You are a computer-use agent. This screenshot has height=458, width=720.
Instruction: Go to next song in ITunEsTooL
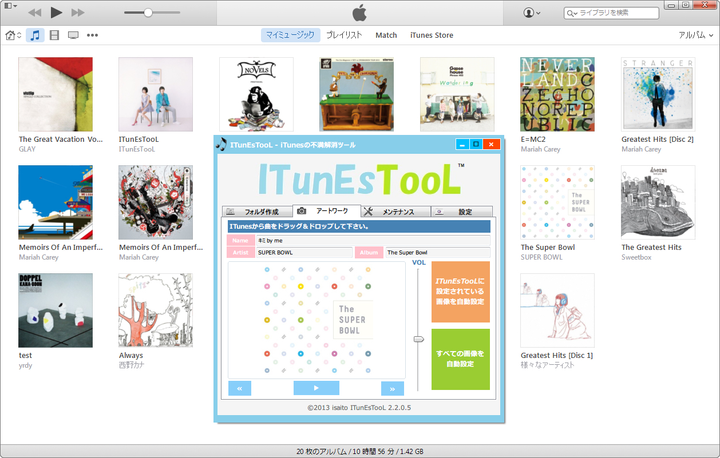coord(393,389)
